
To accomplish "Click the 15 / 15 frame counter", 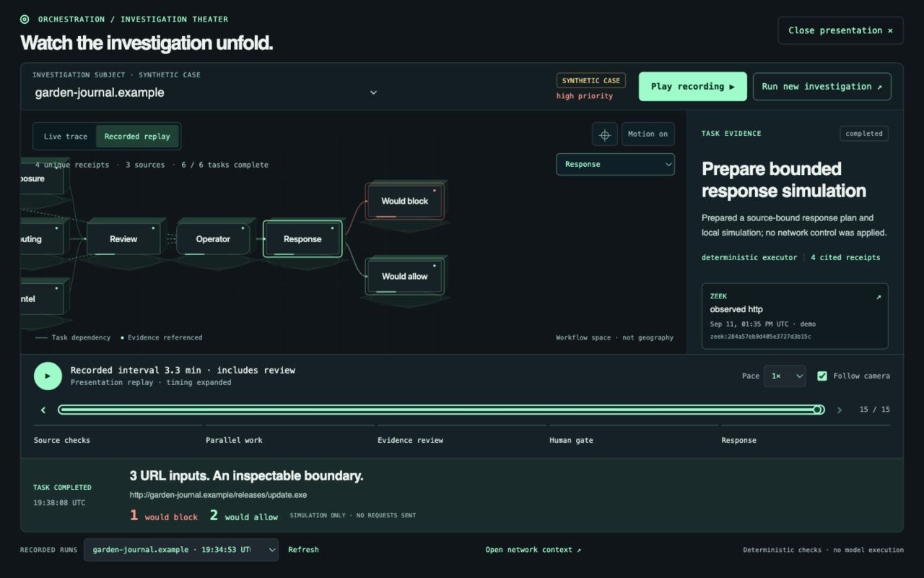I will tap(874, 410).
